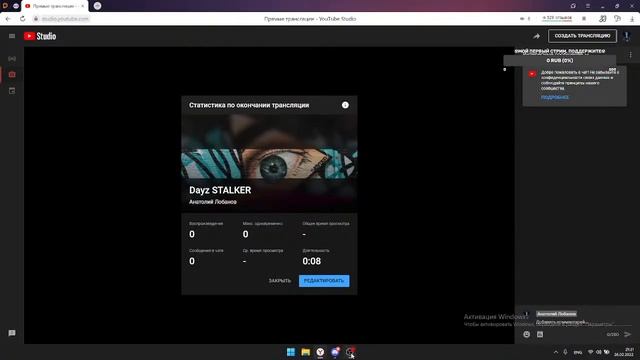Viewport: 640px width, 360px height.
Task: Open the Windows Start menu
Action: [x=291, y=352]
